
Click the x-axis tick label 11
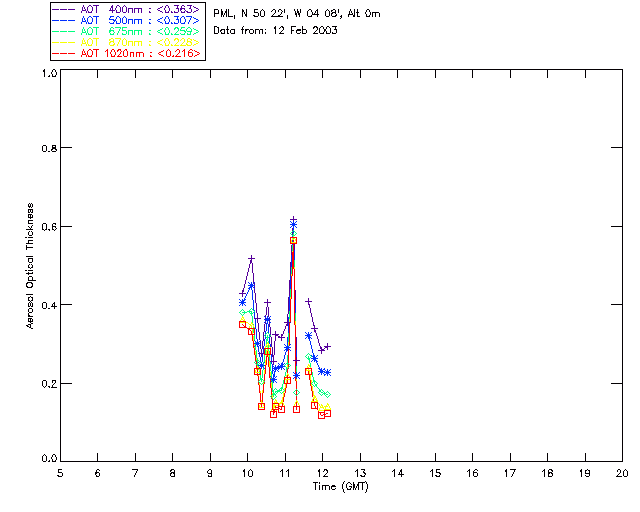[x=285, y=473]
